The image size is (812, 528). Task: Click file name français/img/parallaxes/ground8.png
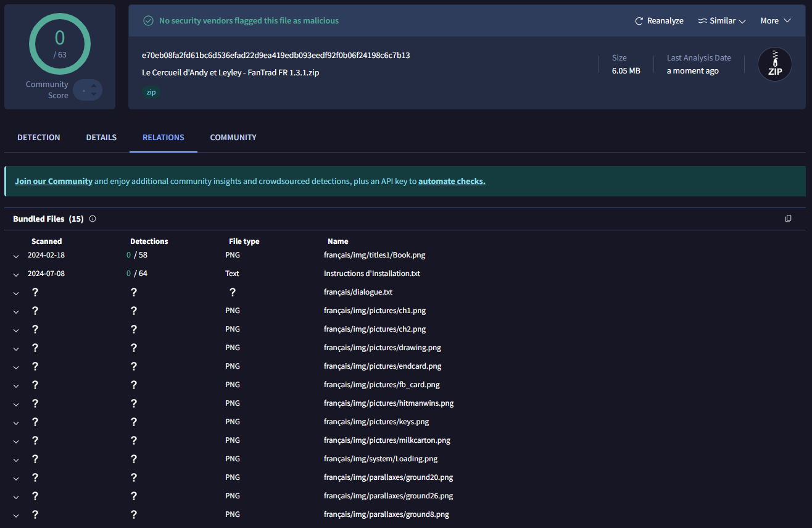pyautogui.click(x=386, y=514)
